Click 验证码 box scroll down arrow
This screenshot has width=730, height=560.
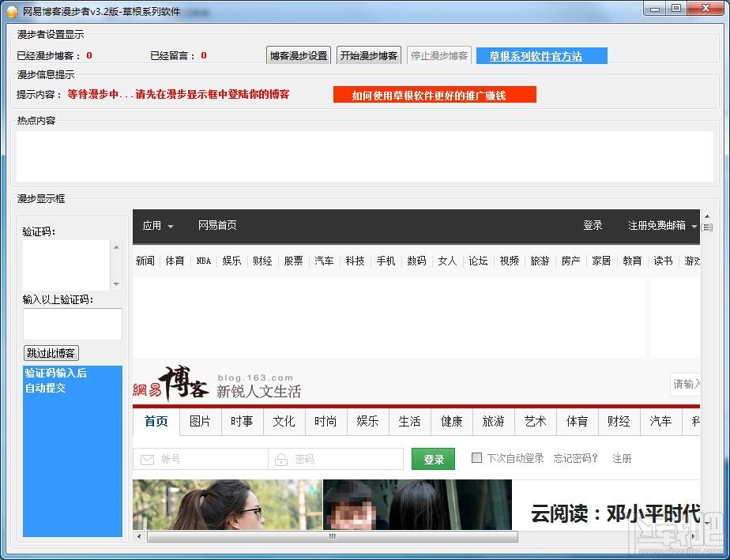[x=116, y=284]
